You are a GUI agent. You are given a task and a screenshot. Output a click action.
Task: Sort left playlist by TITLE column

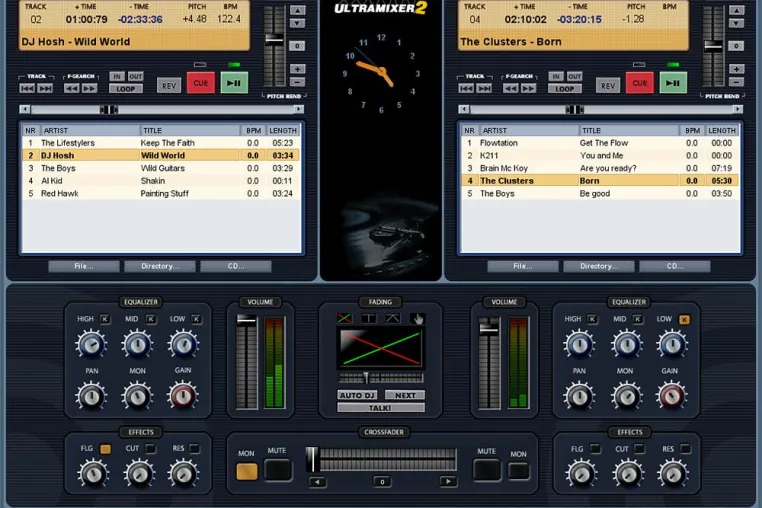[190, 130]
